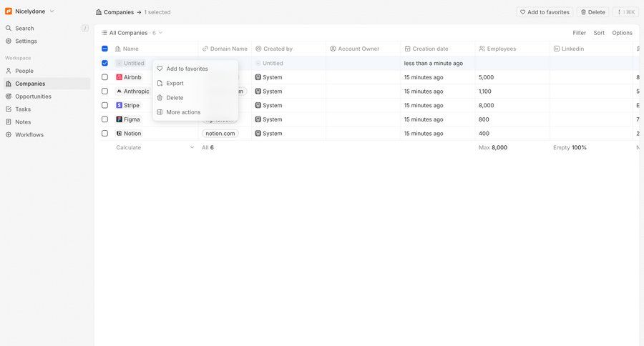Click the 'less than a minute ago' cell
The height and width of the screenshot is (346, 644).
(x=438, y=63)
